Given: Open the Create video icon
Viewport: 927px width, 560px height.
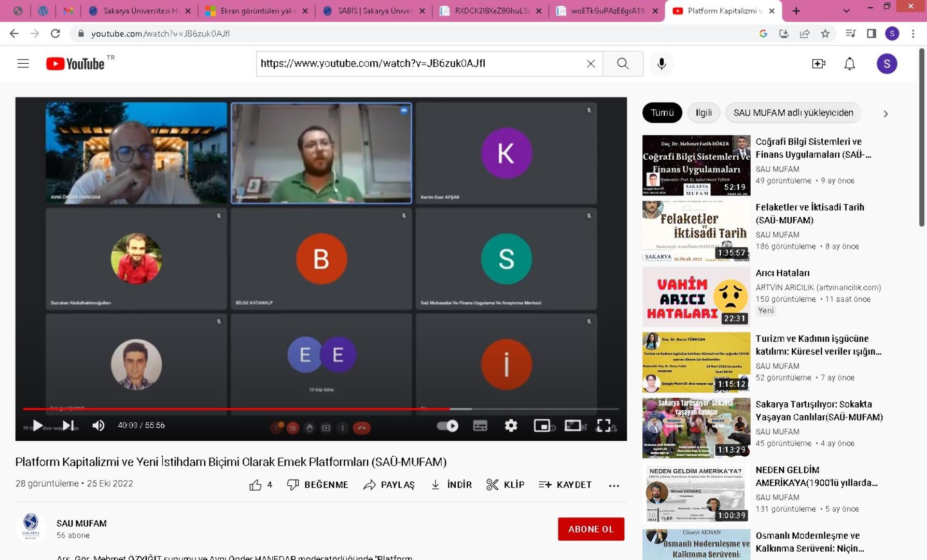Looking at the screenshot, I should [818, 64].
